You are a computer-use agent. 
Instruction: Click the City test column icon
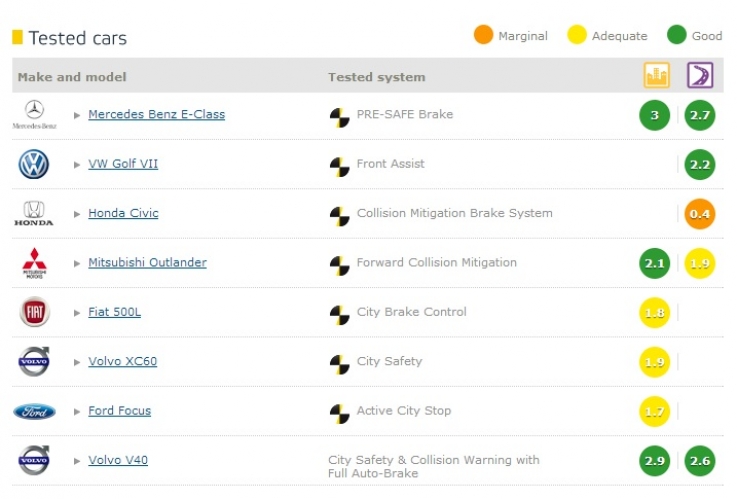pos(656,75)
